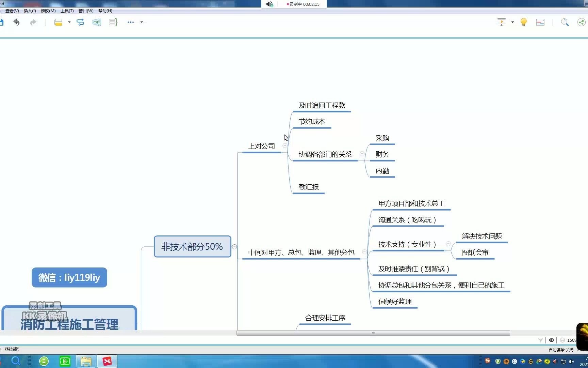Select the 内勤 subtopic

tap(382, 171)
